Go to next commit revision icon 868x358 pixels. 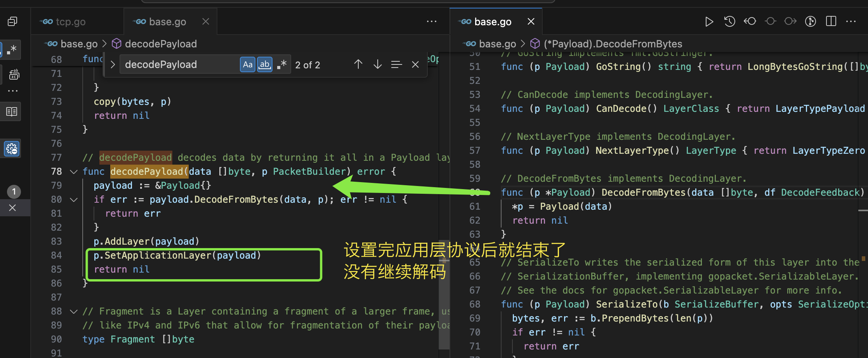pyautogui.click(x=790, y=21)
